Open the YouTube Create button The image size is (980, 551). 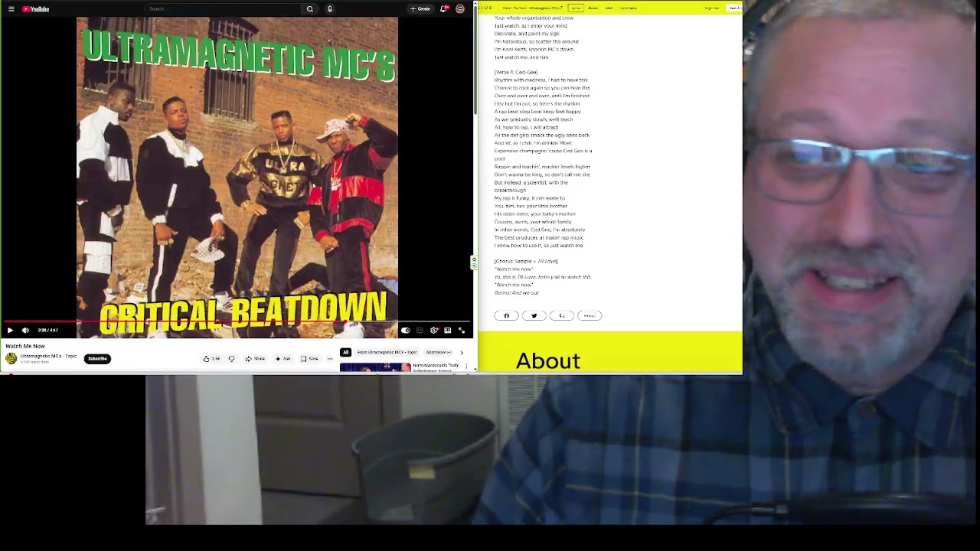(420, 9)
